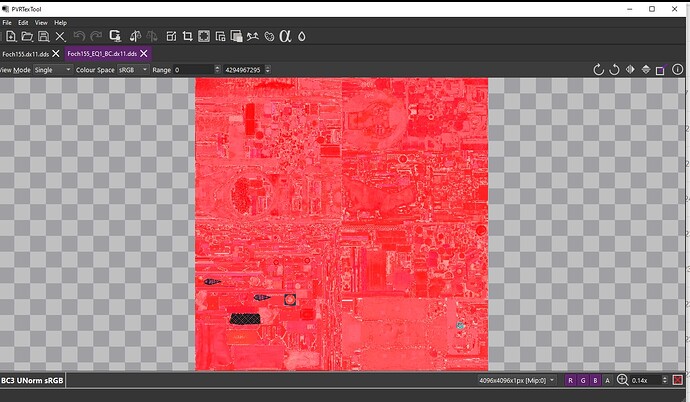690x402 pixels.
Task: Open the File menu
Action: [7, 22]
